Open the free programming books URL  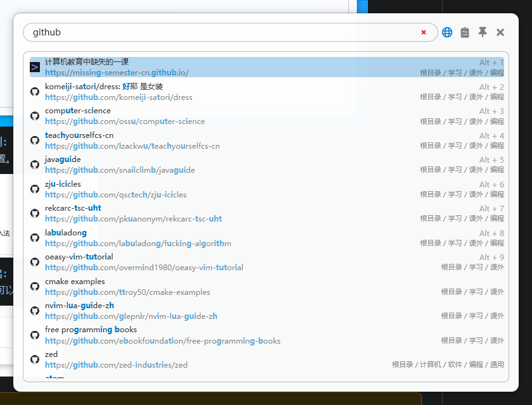(x=163, y=341)
